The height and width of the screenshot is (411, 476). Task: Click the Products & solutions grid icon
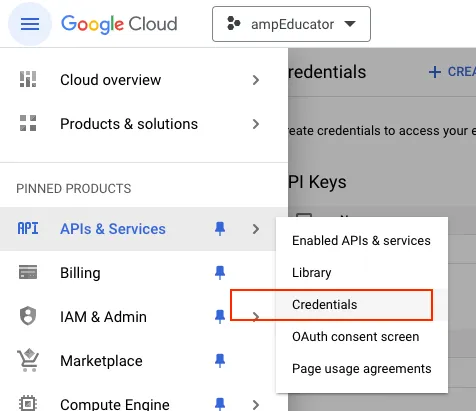pyautogui.click(x=28, y=123)
